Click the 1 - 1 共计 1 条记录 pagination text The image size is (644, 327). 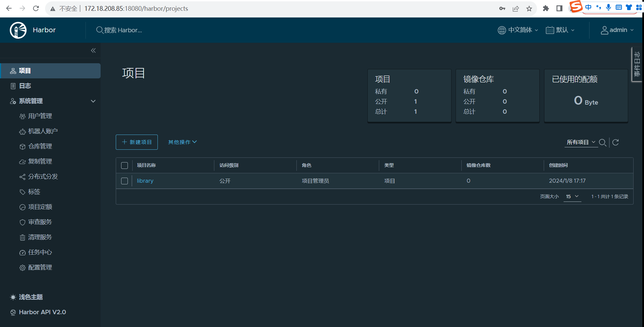610,196
